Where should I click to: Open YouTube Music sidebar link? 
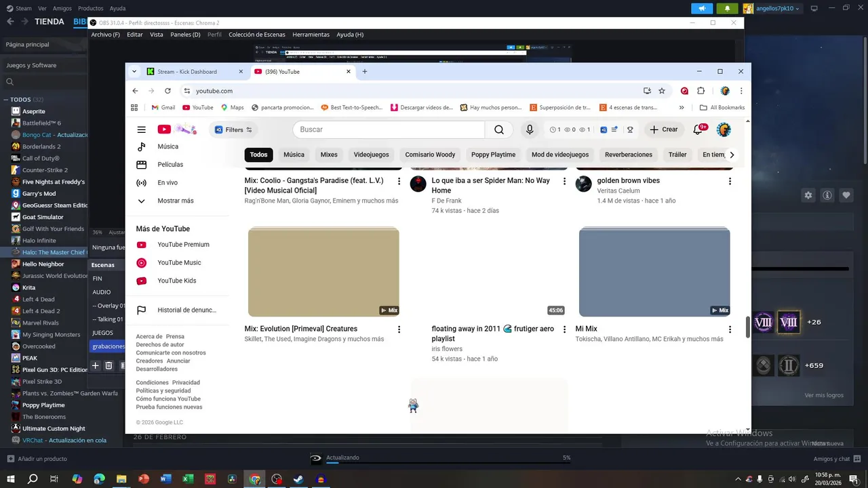179,262
